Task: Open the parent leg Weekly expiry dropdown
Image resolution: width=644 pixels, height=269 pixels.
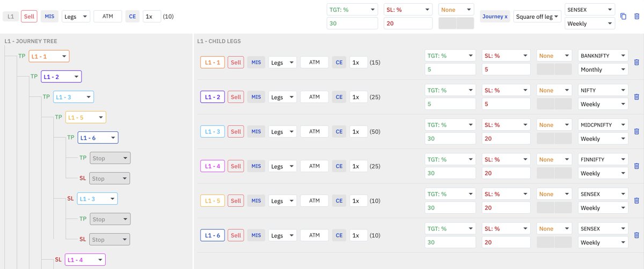Action: tap(590, 23)
